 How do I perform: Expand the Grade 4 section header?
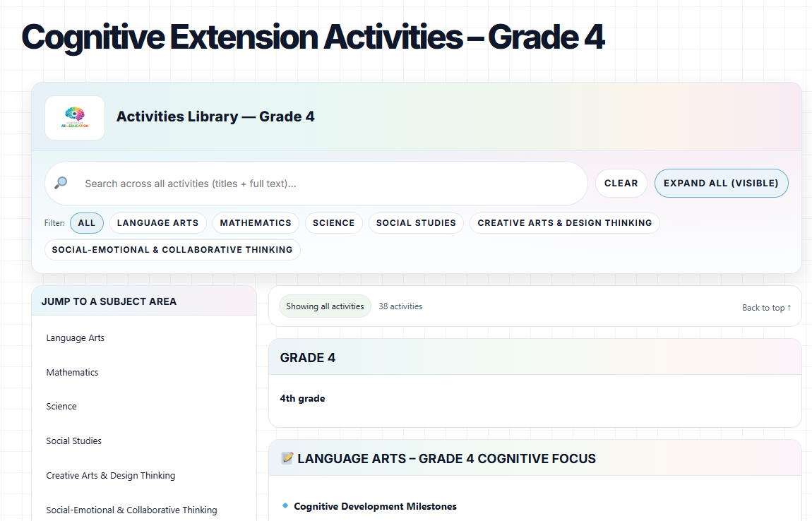click(x=535, y=357)
